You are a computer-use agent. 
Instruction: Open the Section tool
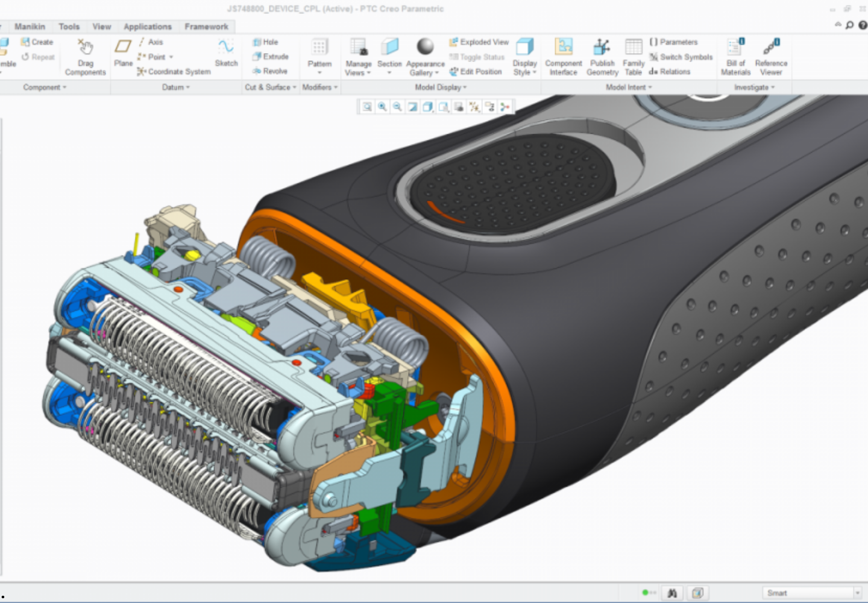(x=389, y=57)
